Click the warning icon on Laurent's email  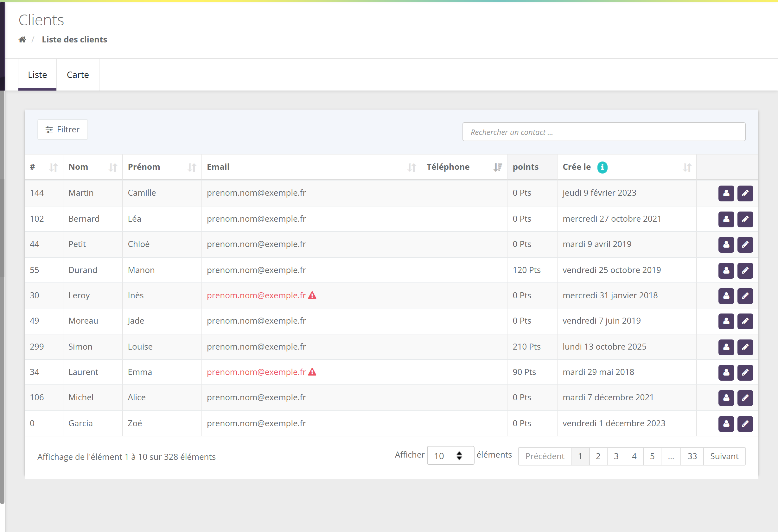(312, 372)
